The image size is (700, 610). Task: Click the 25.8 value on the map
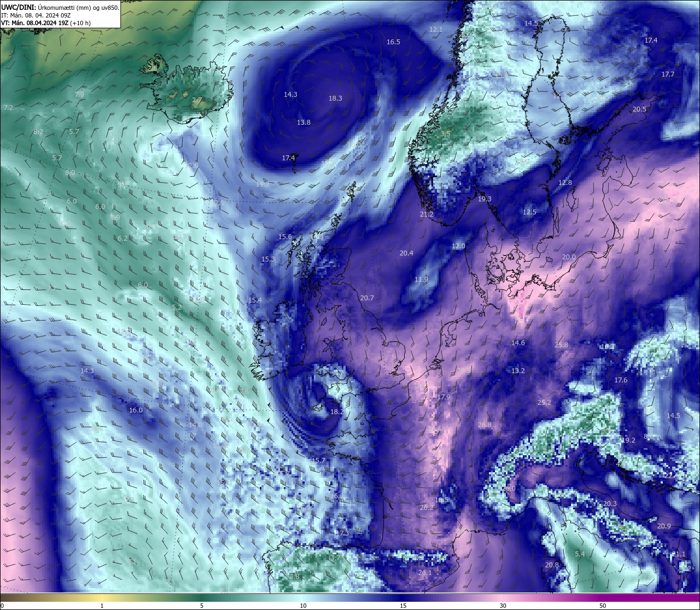(561, 345)
